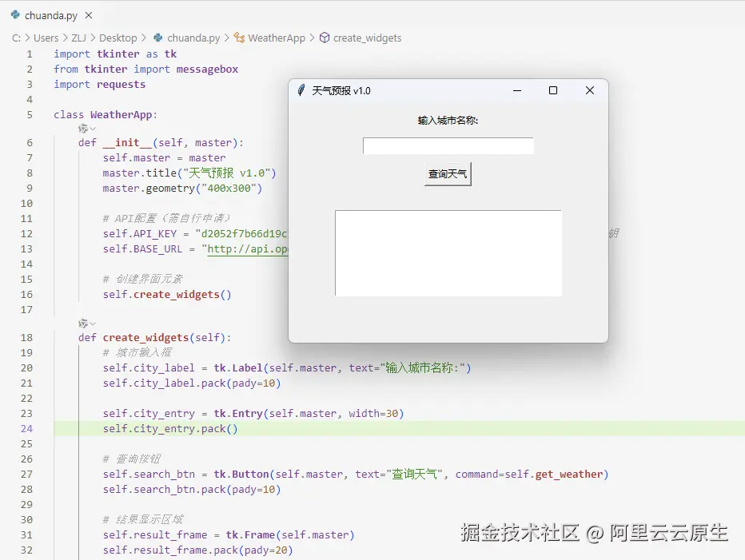Click the 输入城市名称 label
Screen dimensions: 745x560
(x=448, y=121)
